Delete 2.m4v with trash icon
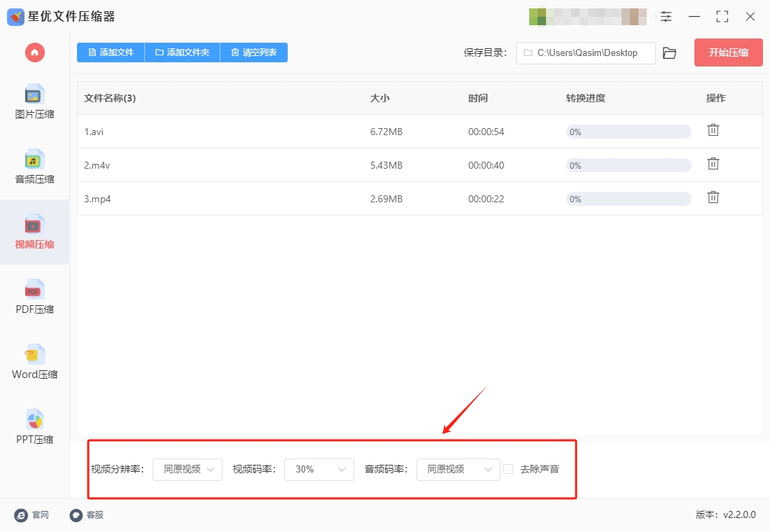Viewport: 770px width, 532px height. tap(713, 164)
